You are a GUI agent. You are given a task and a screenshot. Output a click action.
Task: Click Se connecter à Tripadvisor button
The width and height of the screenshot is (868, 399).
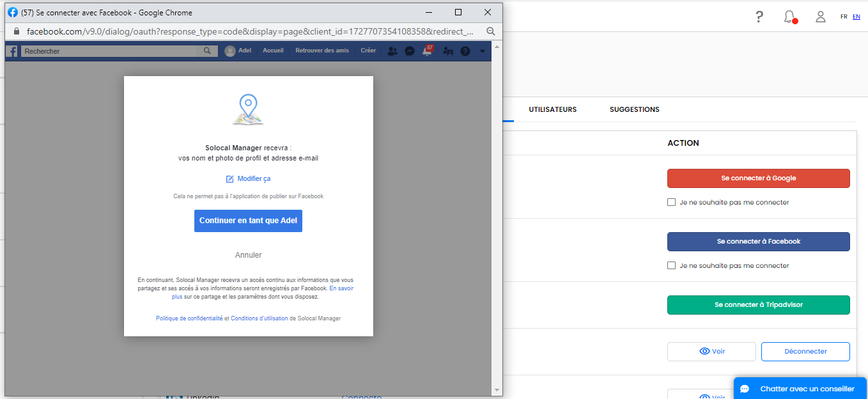coord(758,305)
